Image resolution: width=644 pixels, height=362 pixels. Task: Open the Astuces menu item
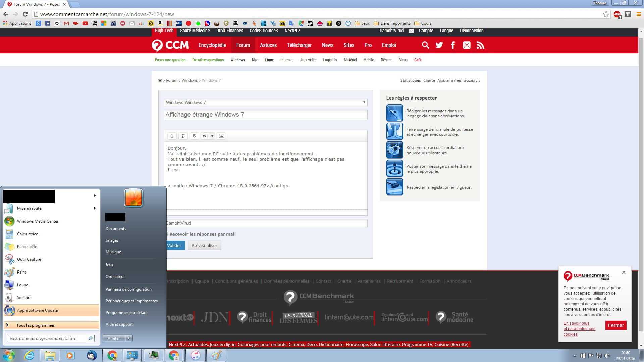click(x=268, y=45)
